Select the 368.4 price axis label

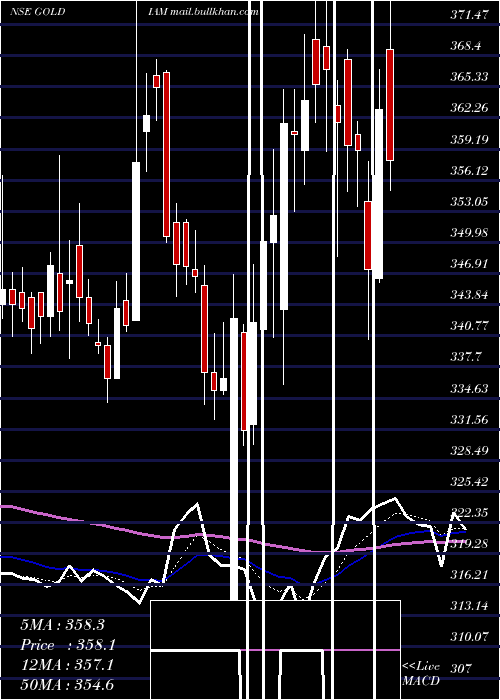(466, 46)
